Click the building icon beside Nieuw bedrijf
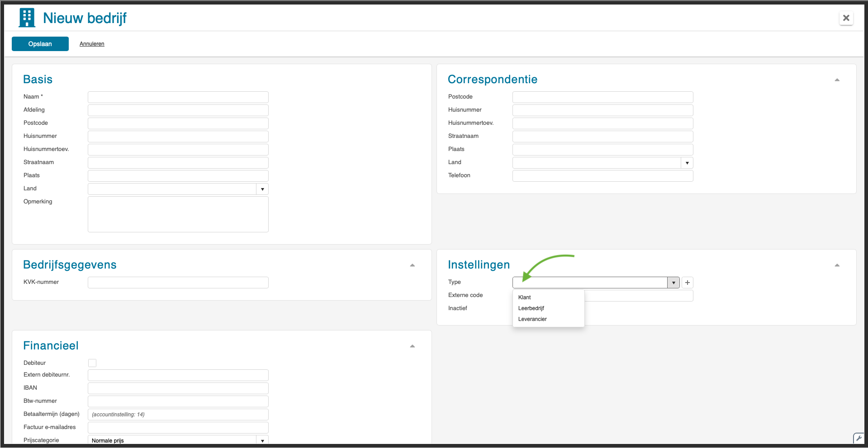The image size is (868, 448). point(27,18)
